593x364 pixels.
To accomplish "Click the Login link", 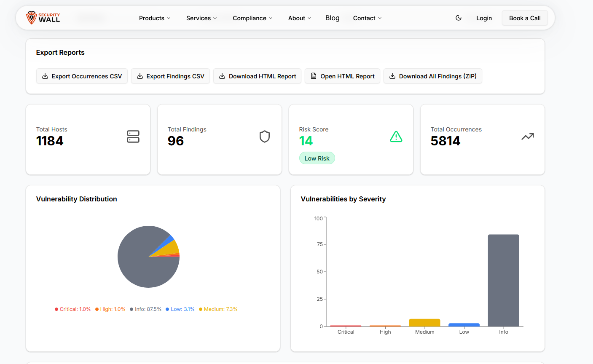I will coord(484,18).
